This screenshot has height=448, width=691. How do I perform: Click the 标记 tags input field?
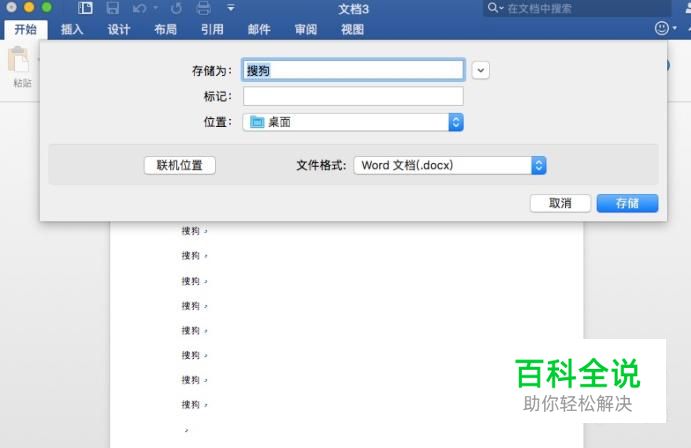click(x=353, y=96)
